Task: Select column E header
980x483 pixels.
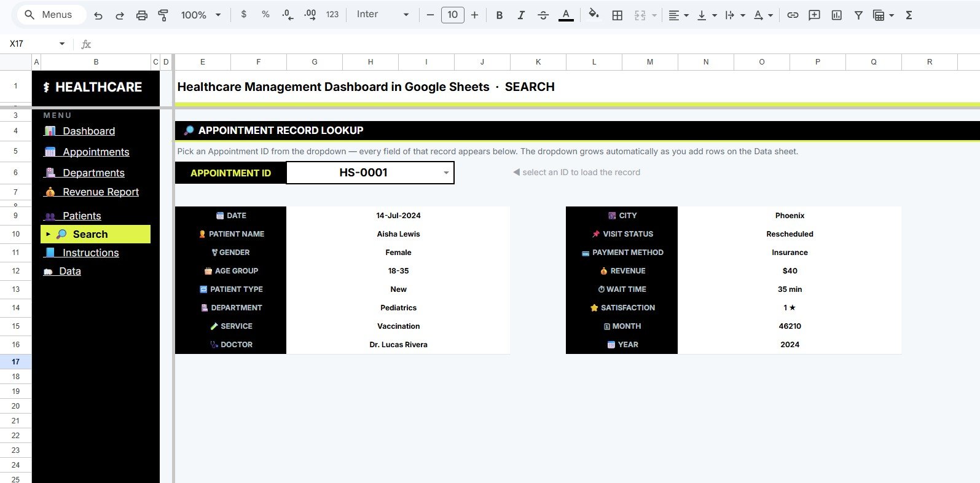Action: [x=203, y=62]
